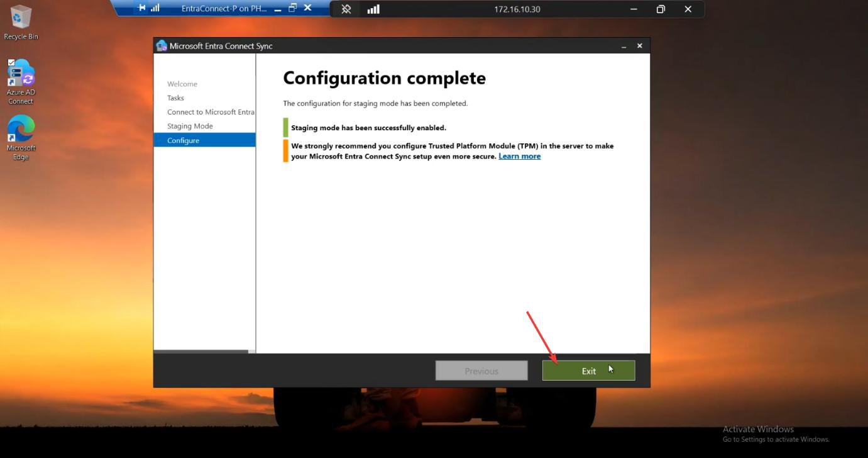This screenshot has width=868, height=458.
Task: Launch Microsoft Edge desktop shortcut
Action: point(21,138)
